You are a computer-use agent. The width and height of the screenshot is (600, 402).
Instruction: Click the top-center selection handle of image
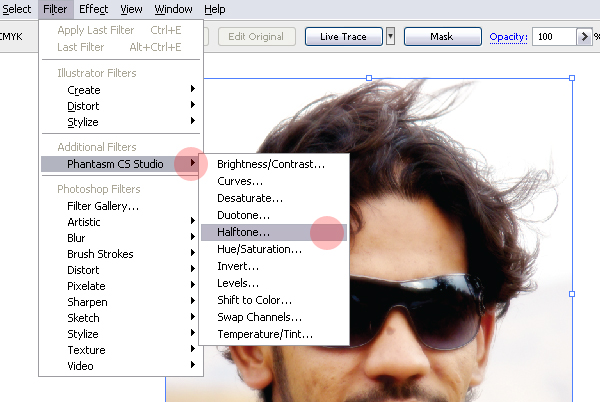point(369,78)
